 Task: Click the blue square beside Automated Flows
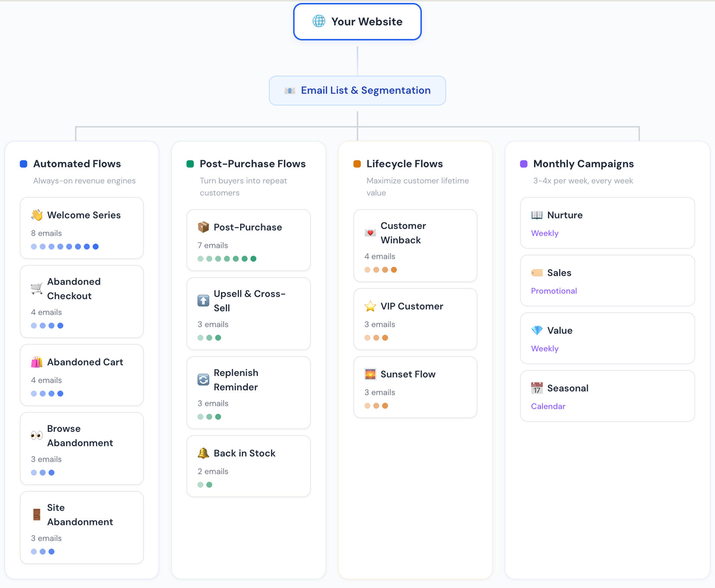coord(23,164)
